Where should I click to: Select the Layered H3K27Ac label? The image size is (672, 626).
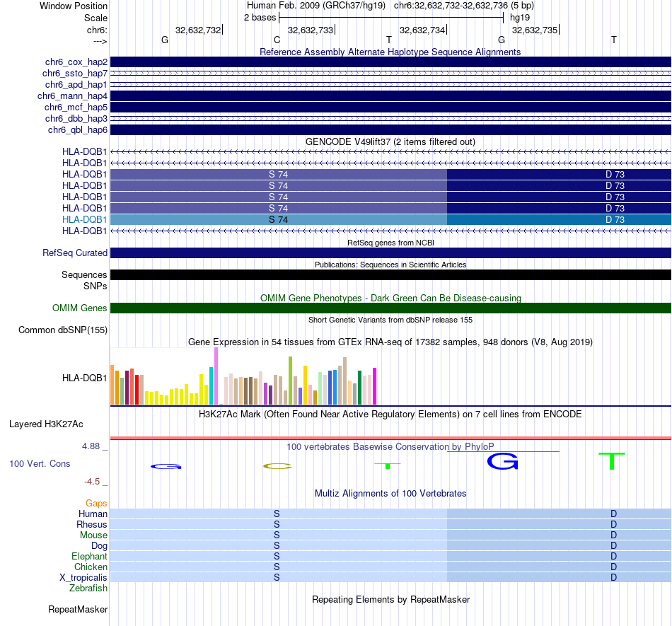(x=46, y=424)
